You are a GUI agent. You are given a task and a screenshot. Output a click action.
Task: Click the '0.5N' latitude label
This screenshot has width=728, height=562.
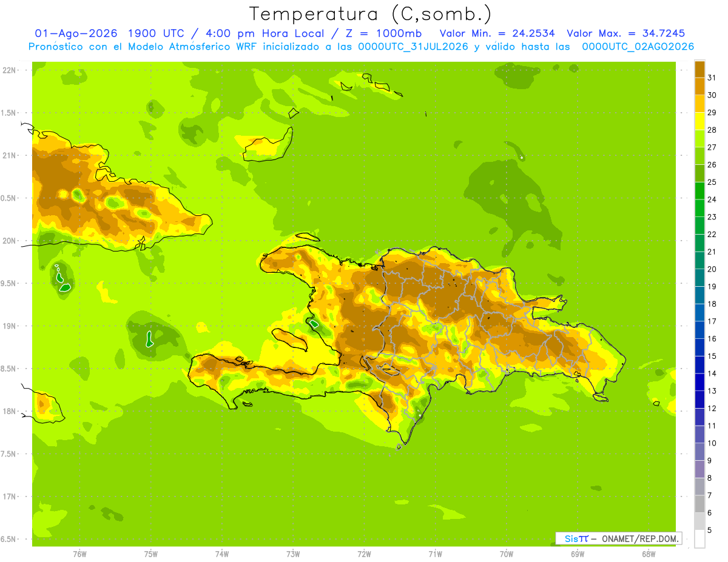9,198
